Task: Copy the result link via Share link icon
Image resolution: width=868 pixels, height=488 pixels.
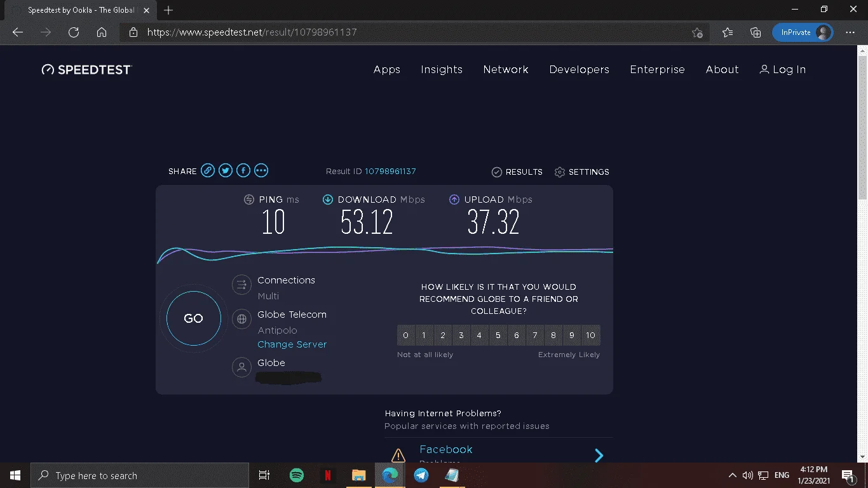Action: click(x=208, y=170)
